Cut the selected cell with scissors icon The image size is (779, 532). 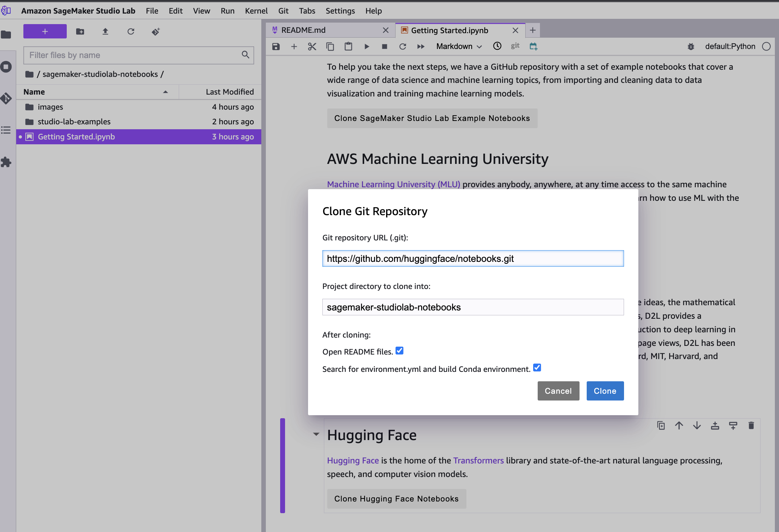(312, 46)
